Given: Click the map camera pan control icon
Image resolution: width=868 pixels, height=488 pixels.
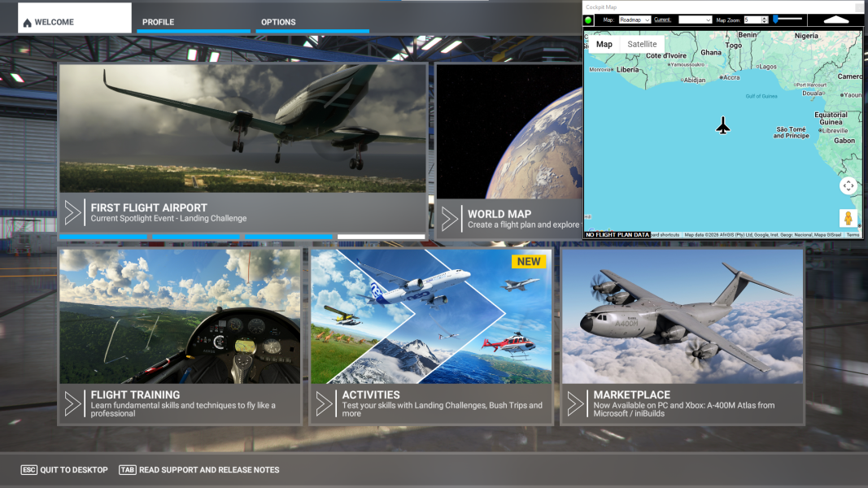Looking at the screenshot, I should coord(848,185).
